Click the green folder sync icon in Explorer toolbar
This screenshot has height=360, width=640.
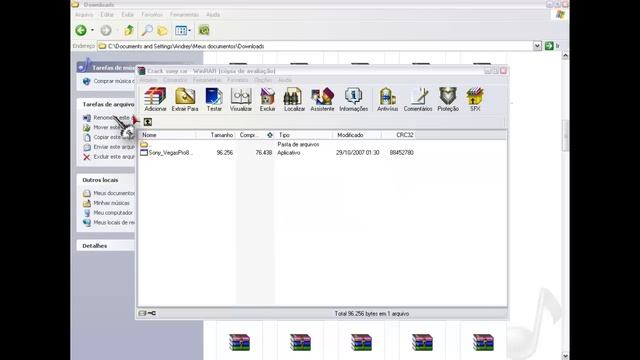[x=204, y=30]
